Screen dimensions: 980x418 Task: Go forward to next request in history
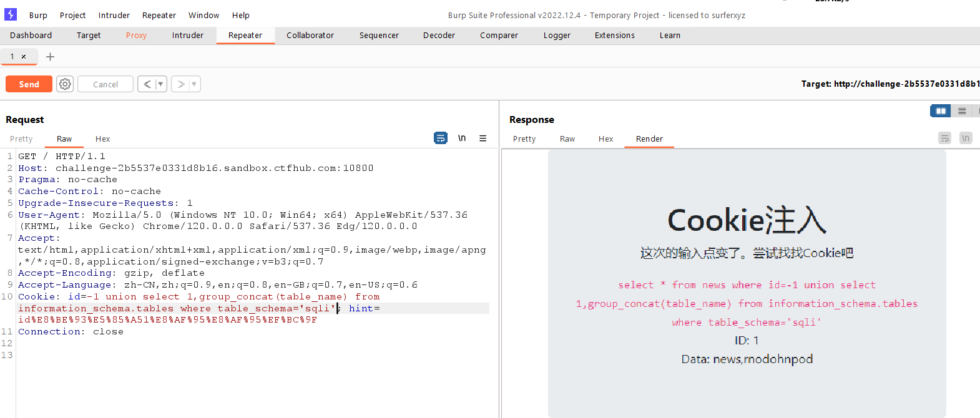(x=180, y=84)
